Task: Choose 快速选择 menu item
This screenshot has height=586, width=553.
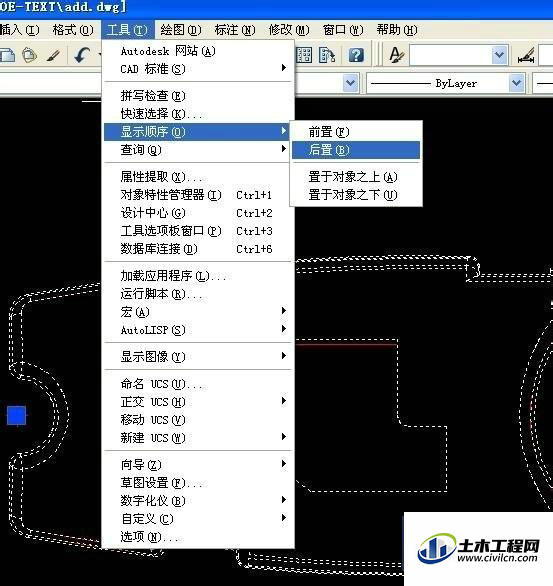Action: point(197,114)
